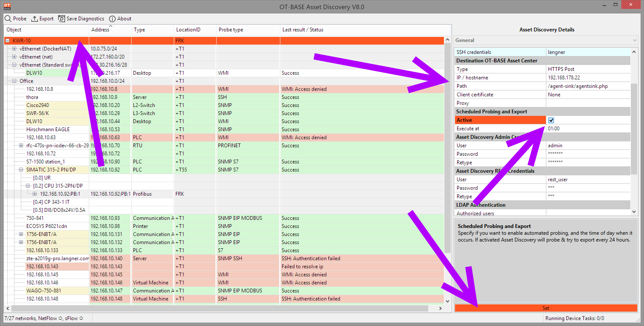Edit the Admin User field admin
The width and height of the screenshot is (644, 326).
tap(588, 146)
